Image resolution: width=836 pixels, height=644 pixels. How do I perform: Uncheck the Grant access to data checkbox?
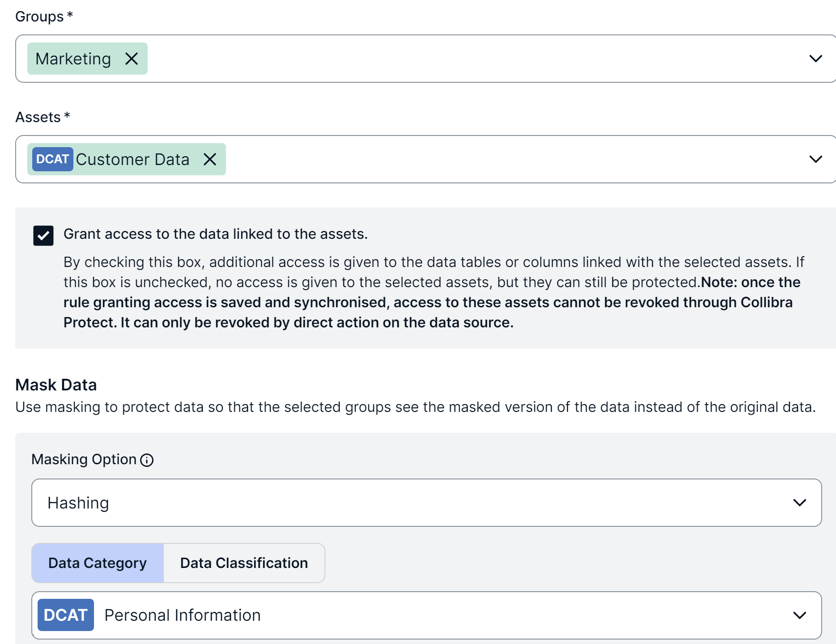pyautogui.click(x=43, y=236)
